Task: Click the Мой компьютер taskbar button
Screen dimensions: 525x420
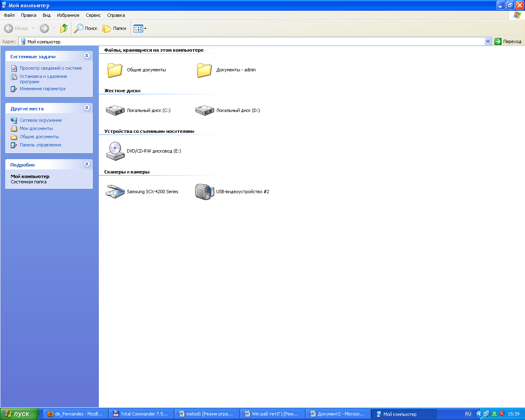Action: pos(404,414)
